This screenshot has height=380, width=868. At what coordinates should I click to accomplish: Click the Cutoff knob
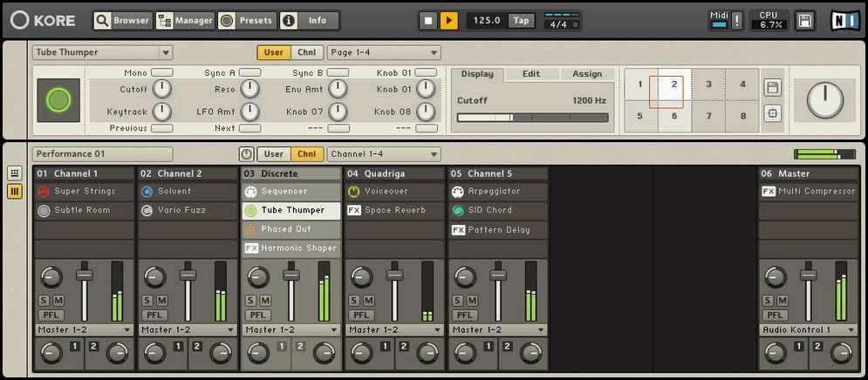162,89
